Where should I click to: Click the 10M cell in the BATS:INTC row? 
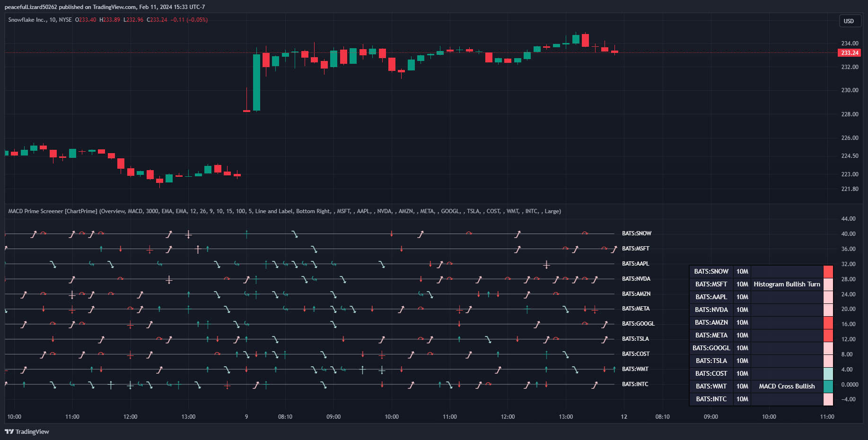tap(742, 399)
